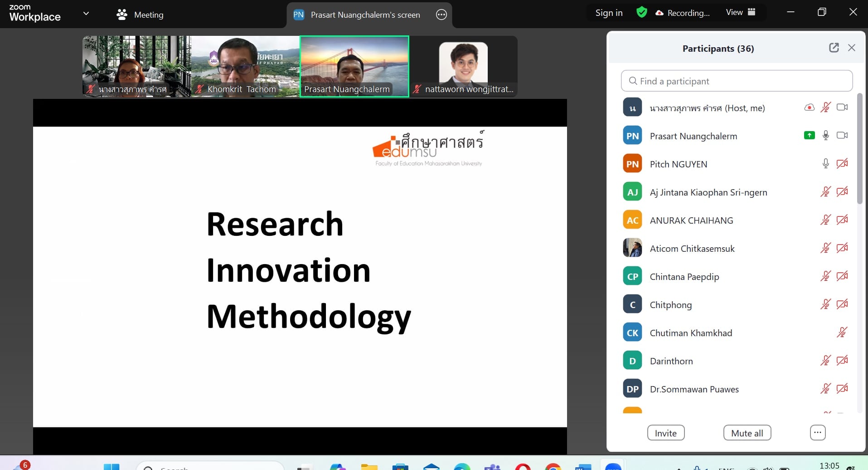Image resolution: width=868 pixels, height=470 pixels.
Task: Click the Find a participant search field
Action: point(737,81)
